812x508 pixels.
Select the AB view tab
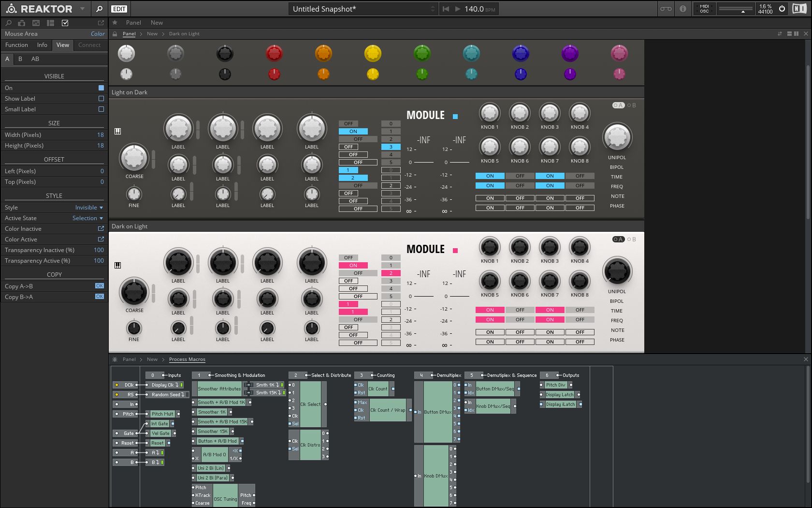[35, 59]
